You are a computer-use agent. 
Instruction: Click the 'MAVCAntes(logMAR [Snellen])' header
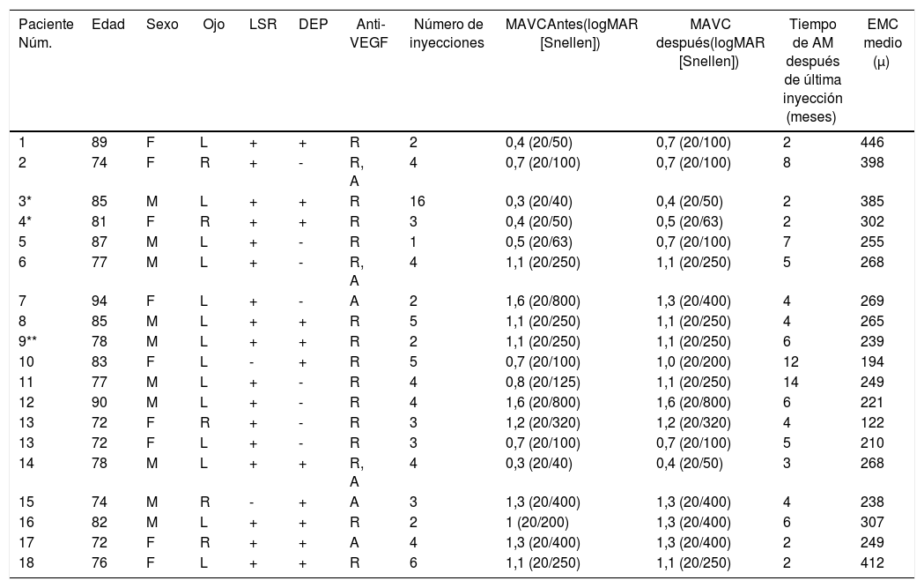tap(571, 33)
